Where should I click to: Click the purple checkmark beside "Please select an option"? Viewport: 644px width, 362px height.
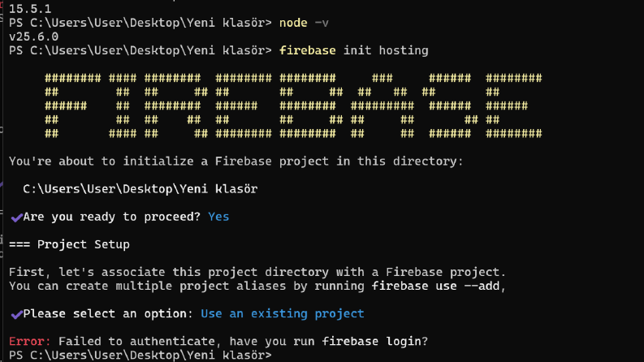[16, 314]
